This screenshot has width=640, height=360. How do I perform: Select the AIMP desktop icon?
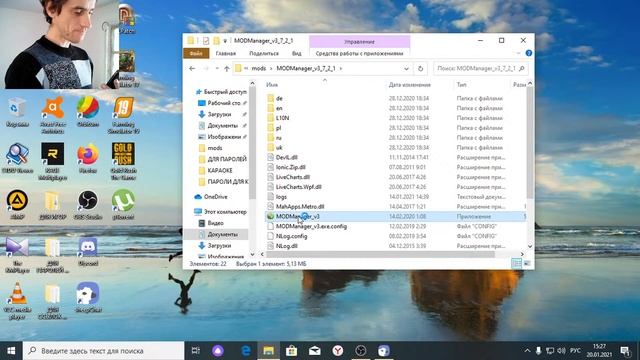point(17,205)
